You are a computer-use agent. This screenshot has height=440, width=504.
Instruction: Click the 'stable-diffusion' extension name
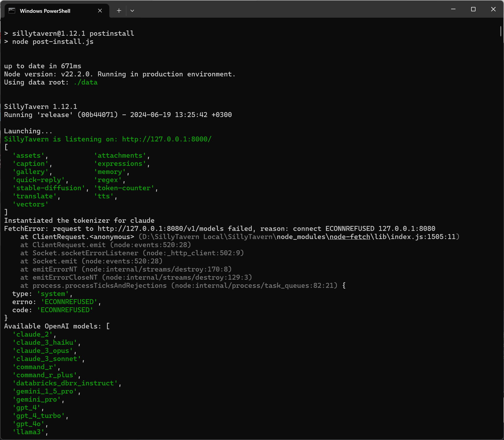(x=49, y=188)
